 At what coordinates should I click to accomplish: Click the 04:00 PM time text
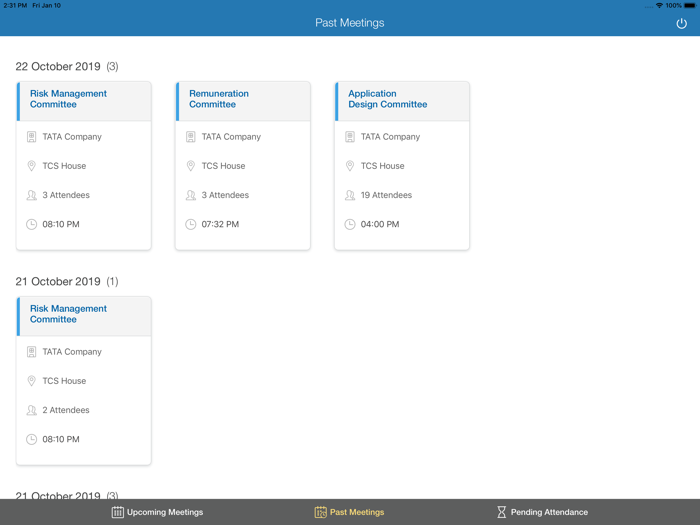click(x=380, y=224)
